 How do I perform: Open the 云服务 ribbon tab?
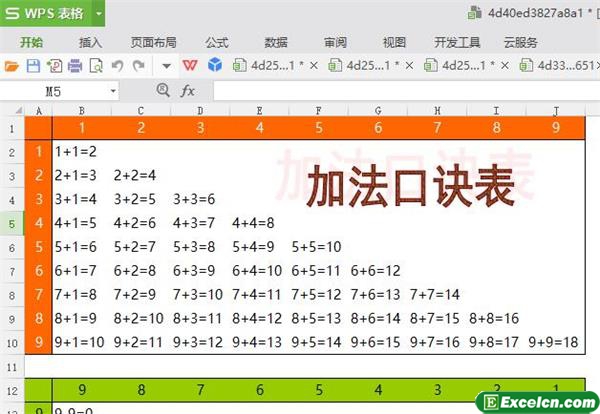click(520, 42)
